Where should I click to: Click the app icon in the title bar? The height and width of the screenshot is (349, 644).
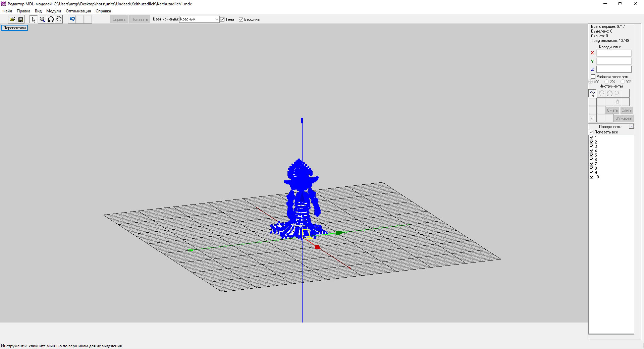tap(3, 4)
